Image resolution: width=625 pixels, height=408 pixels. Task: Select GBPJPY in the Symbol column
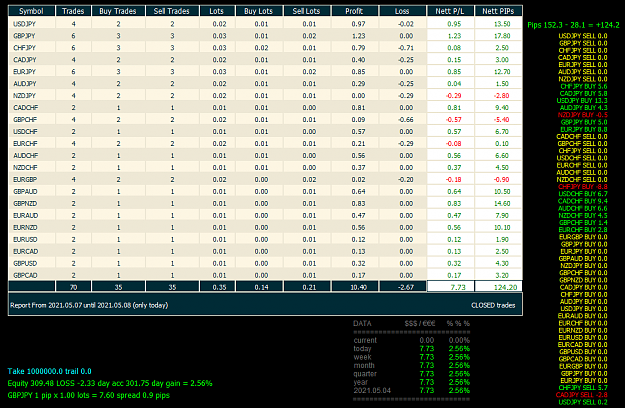(24, 36)
